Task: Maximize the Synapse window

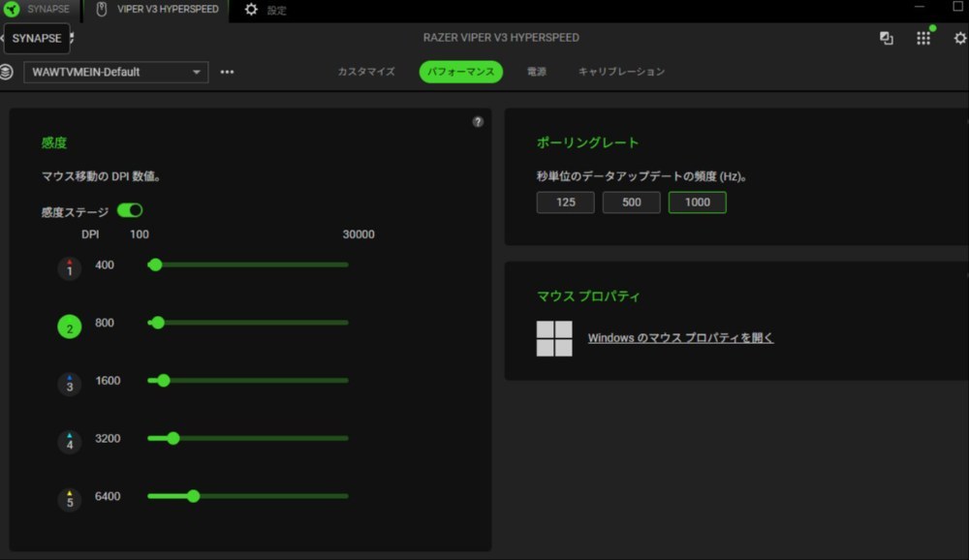Action: (958, 7)
